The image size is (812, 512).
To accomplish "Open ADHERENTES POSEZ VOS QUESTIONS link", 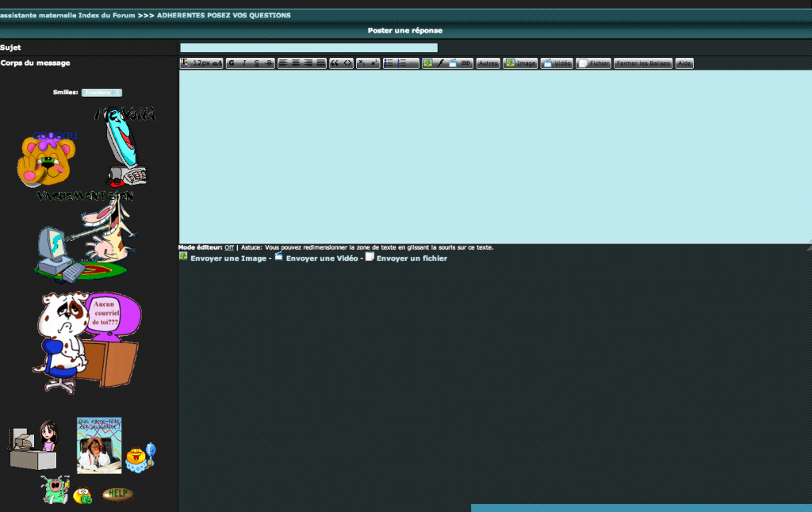I will coord(224,16).
